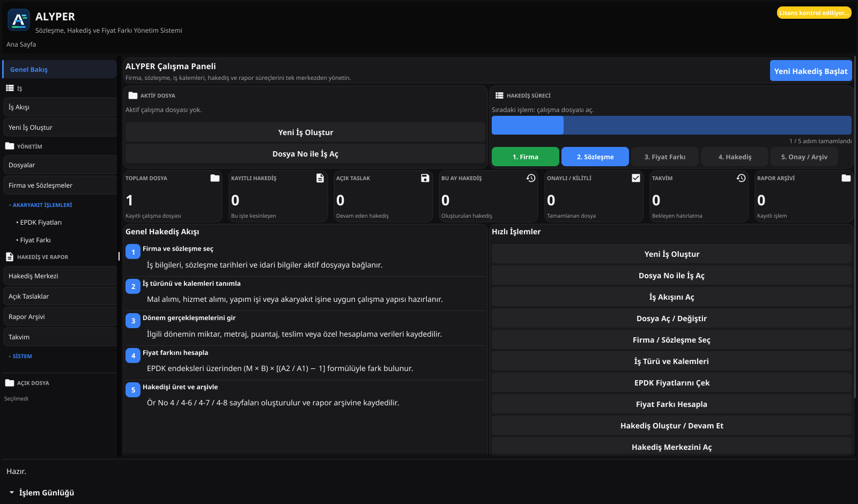Click the İş Türü ve Kalemleri quick action
Viewport: 858px width, 504px height.
point(671,361)
